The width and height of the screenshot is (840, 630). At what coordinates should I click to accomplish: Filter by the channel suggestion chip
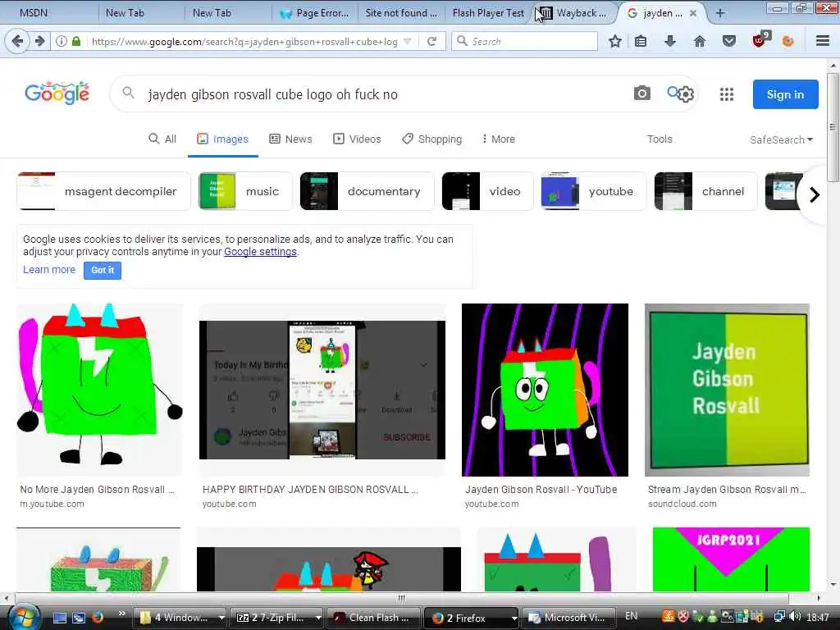click(705, 191)
